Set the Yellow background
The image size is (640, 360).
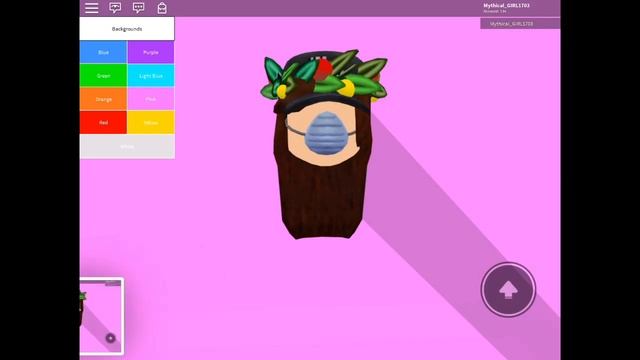[151, 122]
